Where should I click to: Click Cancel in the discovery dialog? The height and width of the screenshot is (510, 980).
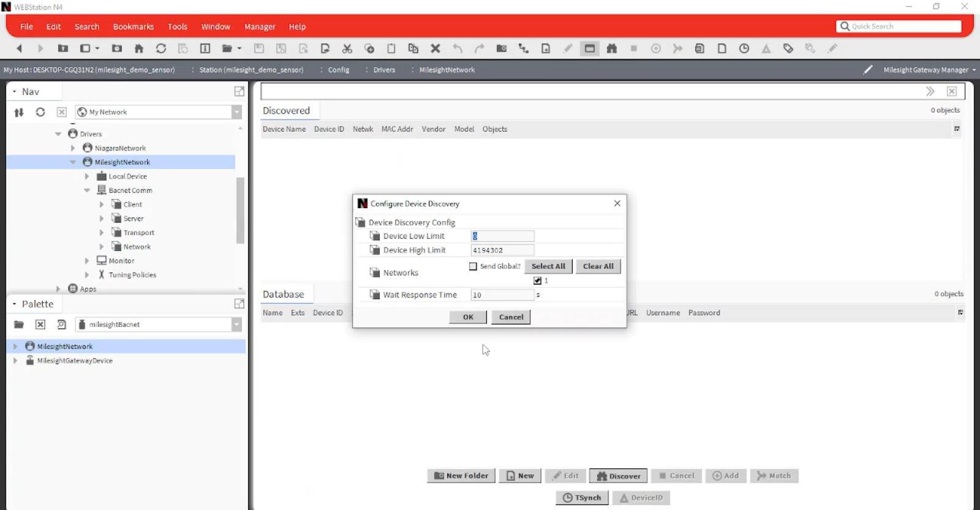tap(511, 317)
